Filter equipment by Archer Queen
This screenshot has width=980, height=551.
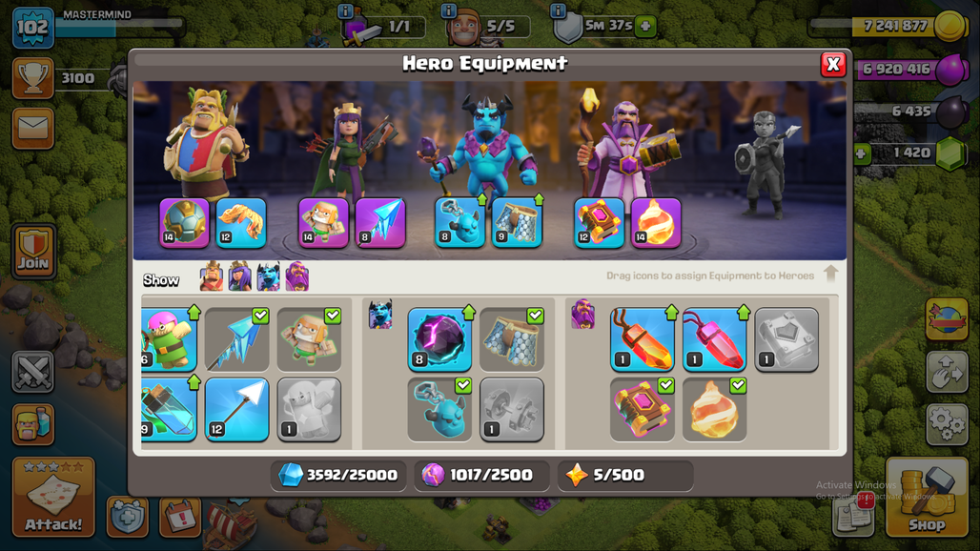pyautogui.click(x=240, y=276)
